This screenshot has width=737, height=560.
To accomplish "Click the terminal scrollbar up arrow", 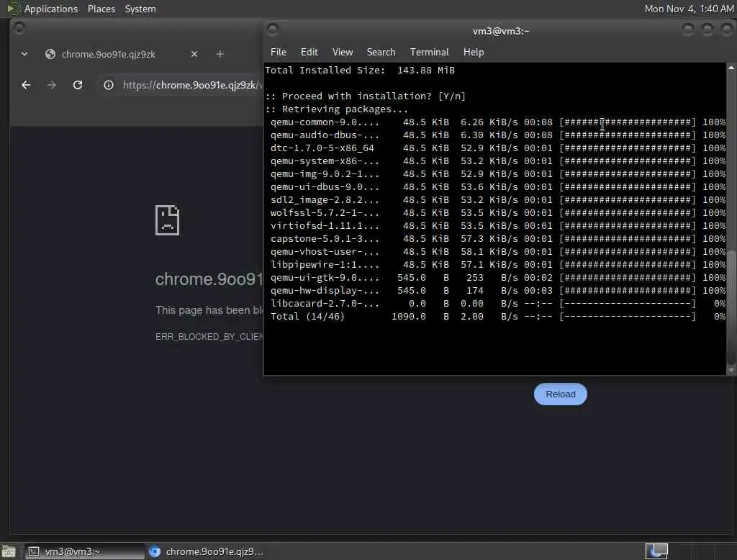I will [x=731, y=68].
